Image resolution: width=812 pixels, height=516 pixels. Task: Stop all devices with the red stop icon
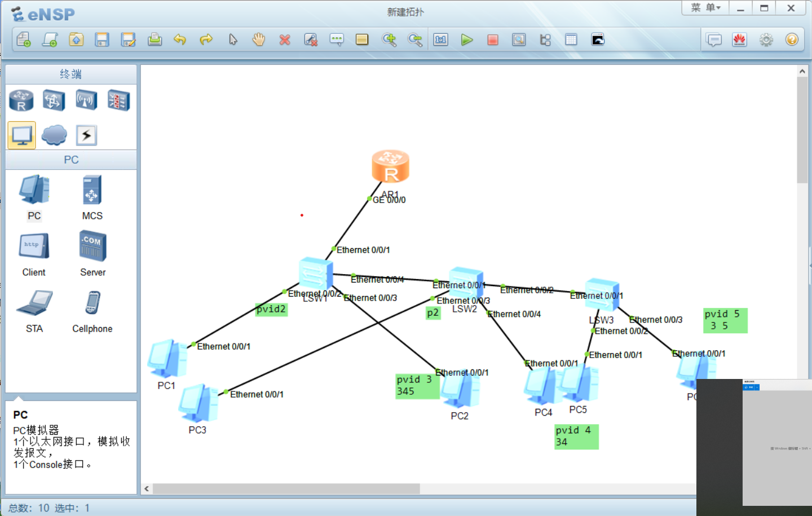click(492, 39)
